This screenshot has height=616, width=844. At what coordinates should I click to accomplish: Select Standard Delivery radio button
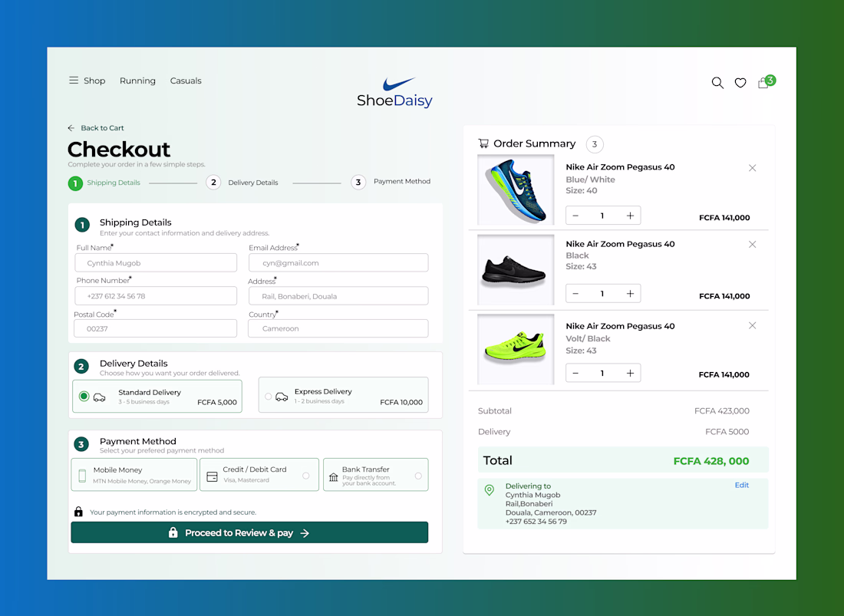84,397
